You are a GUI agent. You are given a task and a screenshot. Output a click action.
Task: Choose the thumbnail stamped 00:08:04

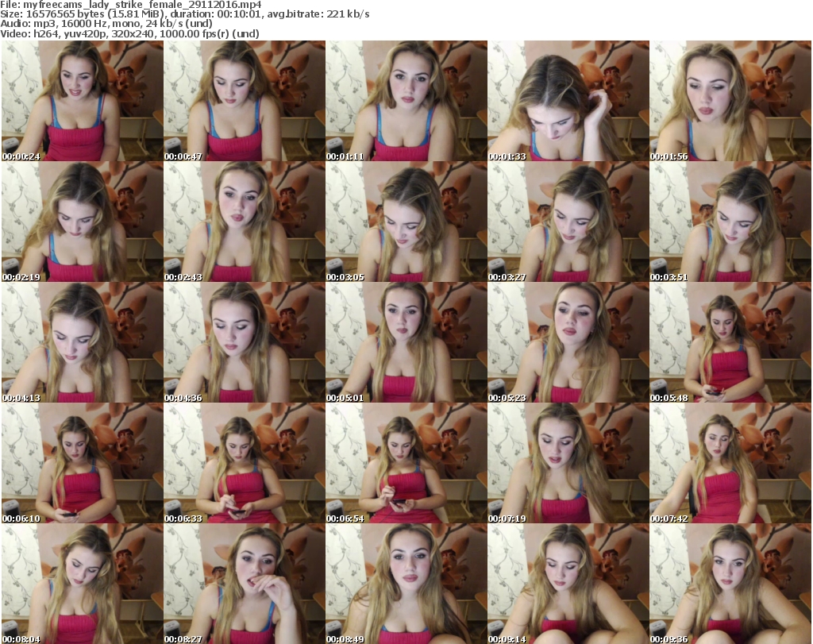[82, 584]
